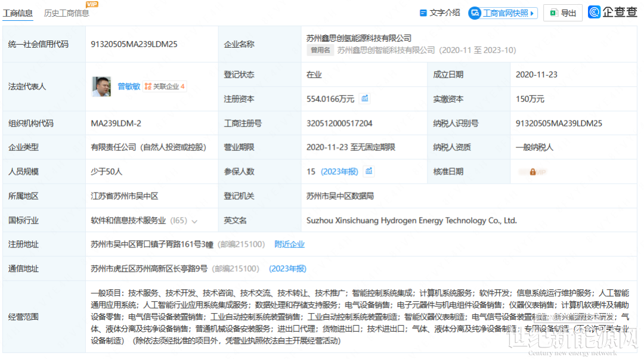Click the registered capital chart icon
This screenshot has width=644, height=359.
365,99
